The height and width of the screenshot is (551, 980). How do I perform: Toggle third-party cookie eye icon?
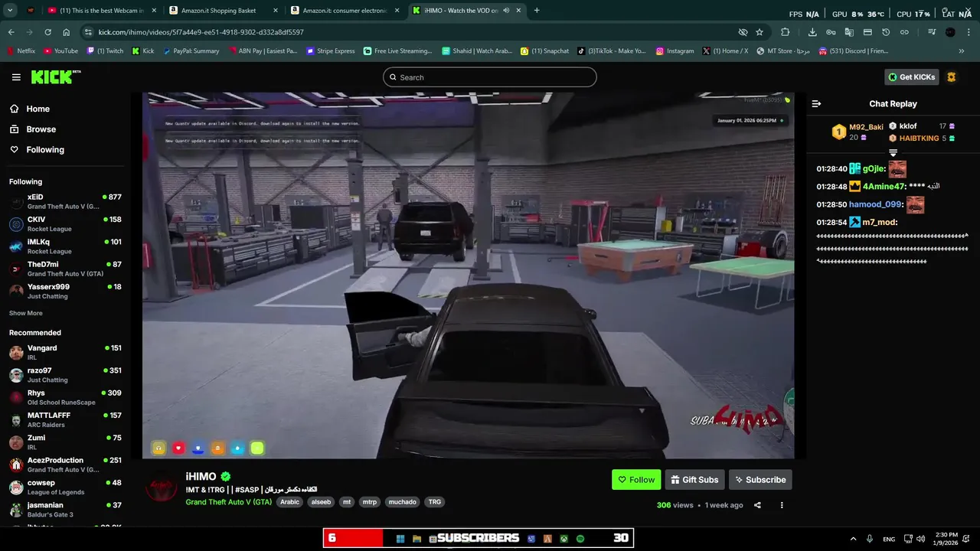coord(743,32)
